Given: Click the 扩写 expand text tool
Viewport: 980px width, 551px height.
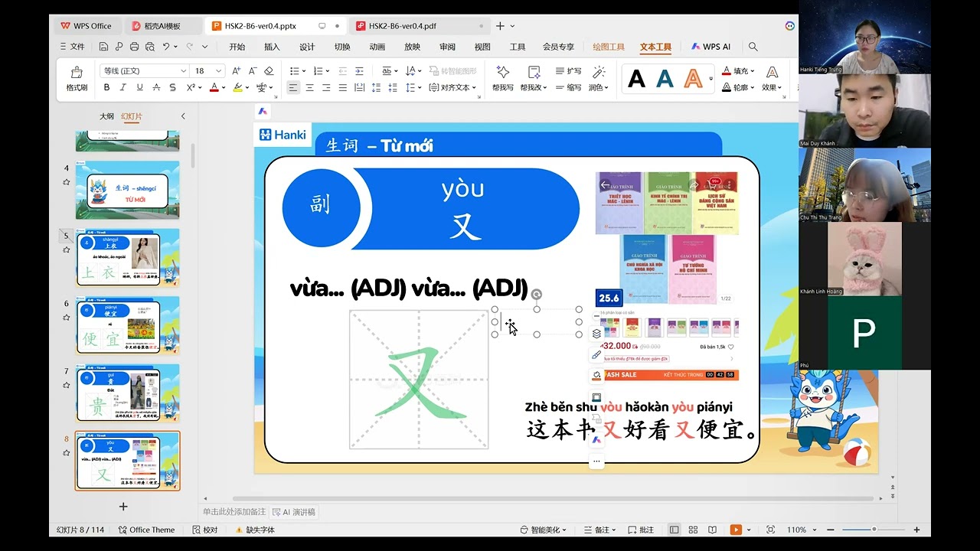Looking at the screenshot, I should point(569,70).
